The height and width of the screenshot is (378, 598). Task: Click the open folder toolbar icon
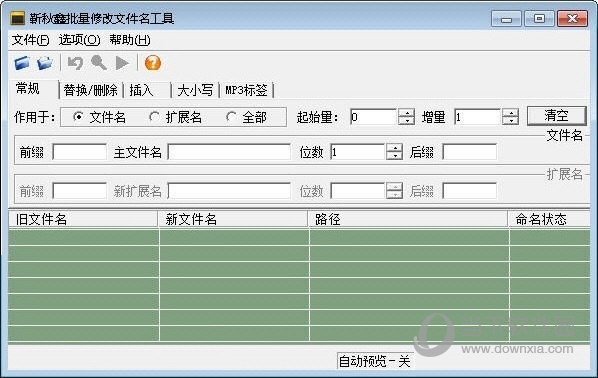[45, 63]
